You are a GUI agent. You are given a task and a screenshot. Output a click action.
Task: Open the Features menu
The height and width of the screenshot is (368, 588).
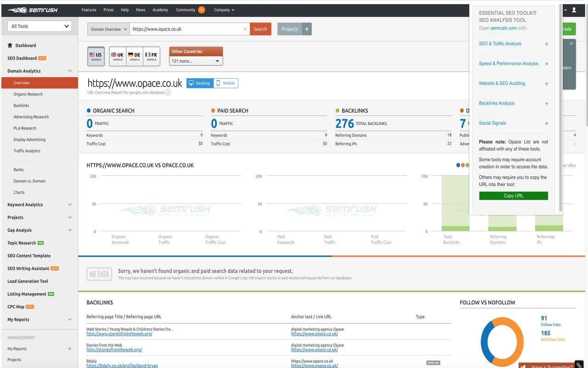[89, 9]
